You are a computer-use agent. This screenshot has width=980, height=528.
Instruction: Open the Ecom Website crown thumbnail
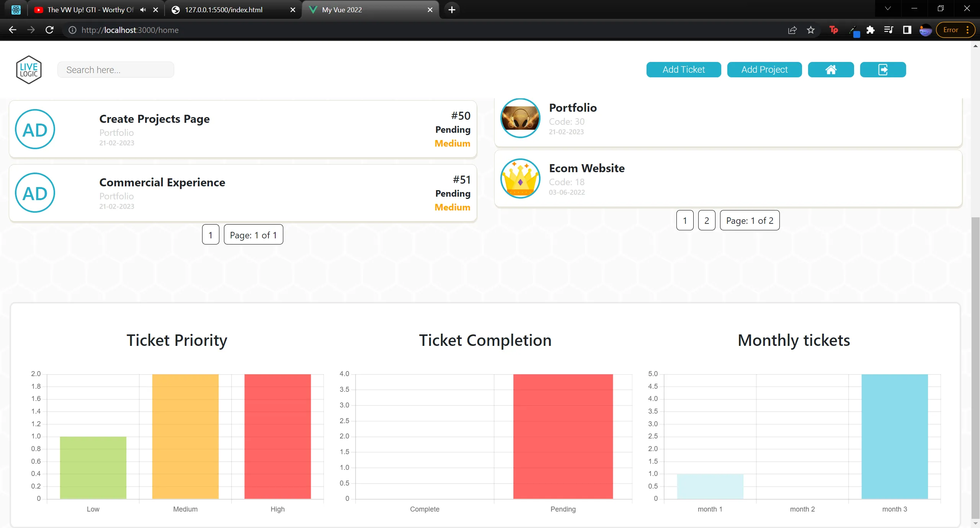click(519, 178)
